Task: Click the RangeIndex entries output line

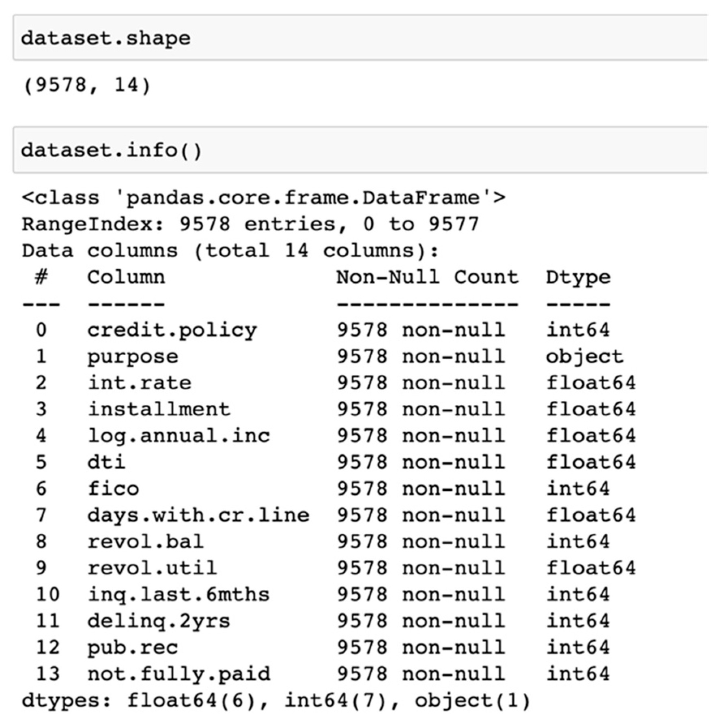Action: [250, 224]
